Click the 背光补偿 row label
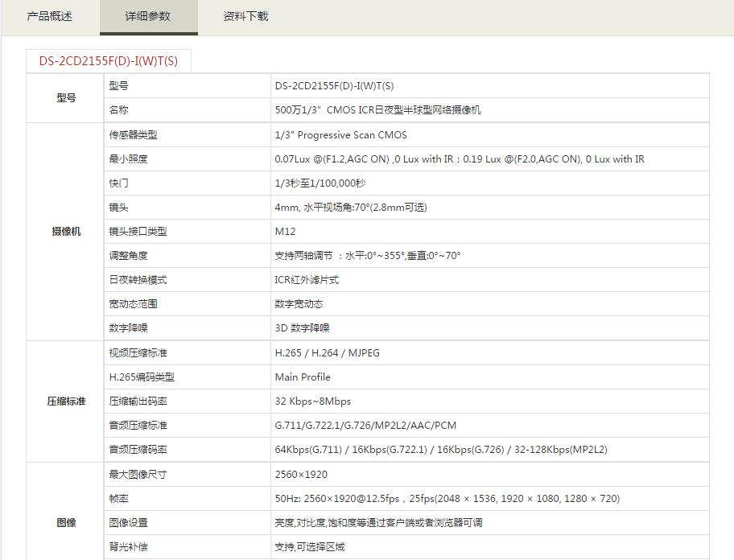The image size is (734, 560). tap(129, 547)
